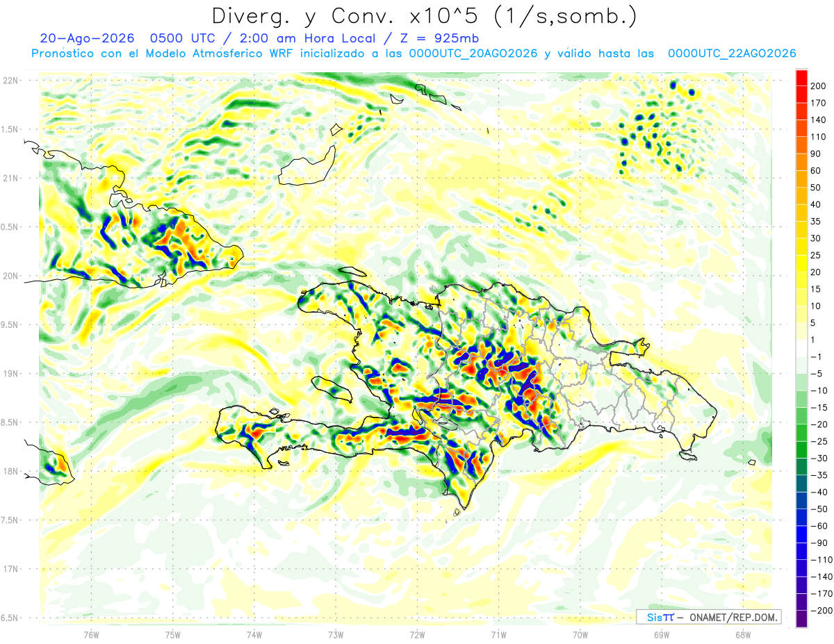834x644 pixels.
Task: Click the '1.5N' latitude label
Action: click(10, 129)
